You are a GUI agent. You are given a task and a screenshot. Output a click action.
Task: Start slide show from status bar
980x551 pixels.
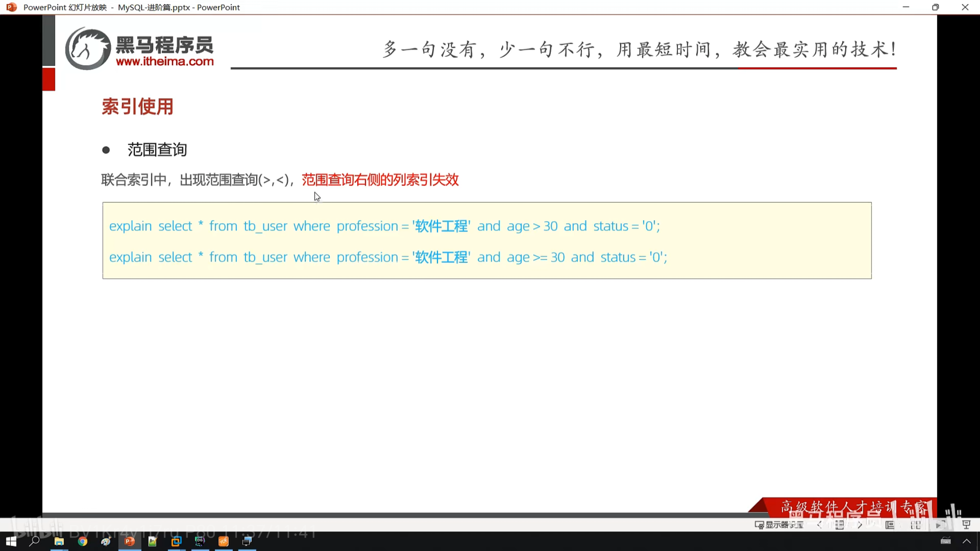pos(966,525)
